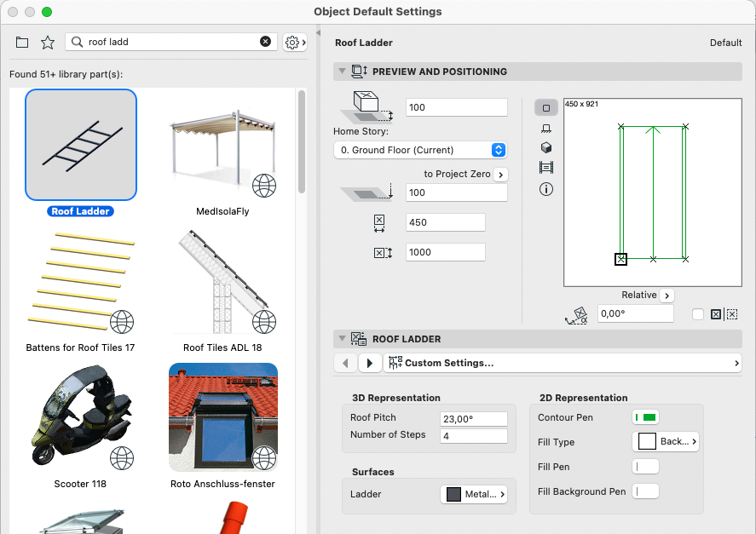Viewport: 756px width, 534px height.
Task: Go to next settings page arrow
Action: tap(370, 363)
